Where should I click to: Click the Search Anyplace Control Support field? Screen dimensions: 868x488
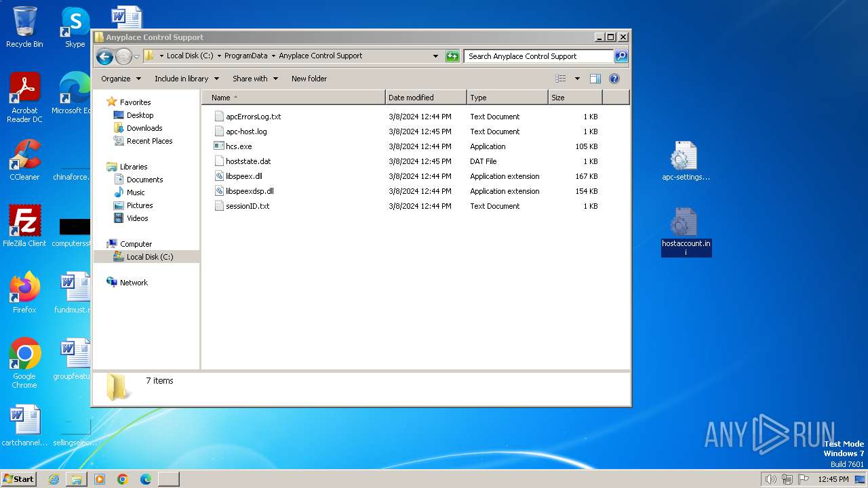coord(538,56)
